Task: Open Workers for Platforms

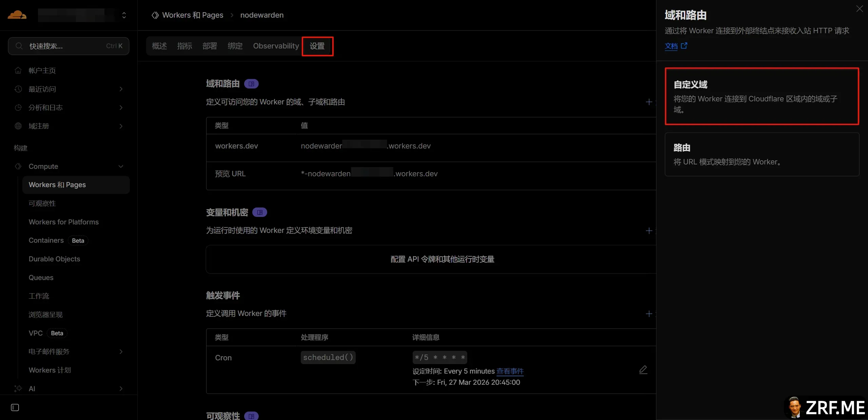Action: (64, 222)
